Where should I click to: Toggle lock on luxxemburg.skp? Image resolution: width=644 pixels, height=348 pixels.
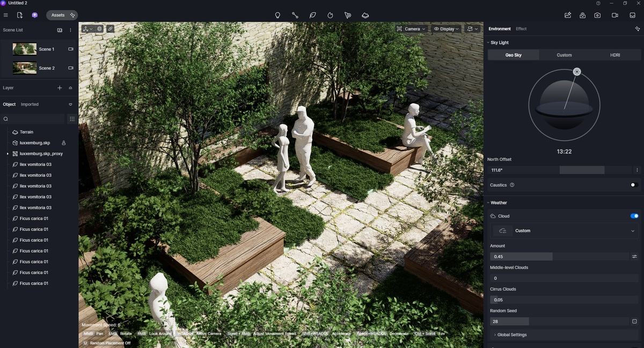(x=64, y=143)
